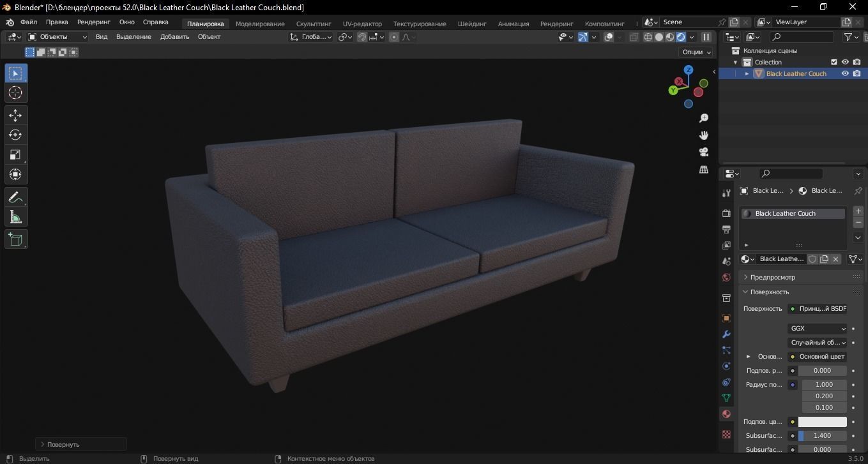Open the Render properties tab
The width and height of the screenshot is (868, 464).
(x=726, y=213)
